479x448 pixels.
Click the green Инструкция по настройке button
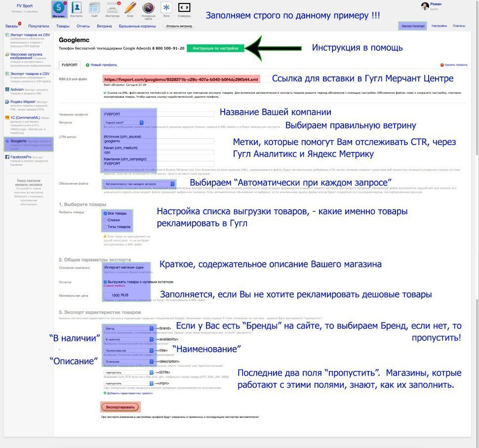(x=215, y=48)
